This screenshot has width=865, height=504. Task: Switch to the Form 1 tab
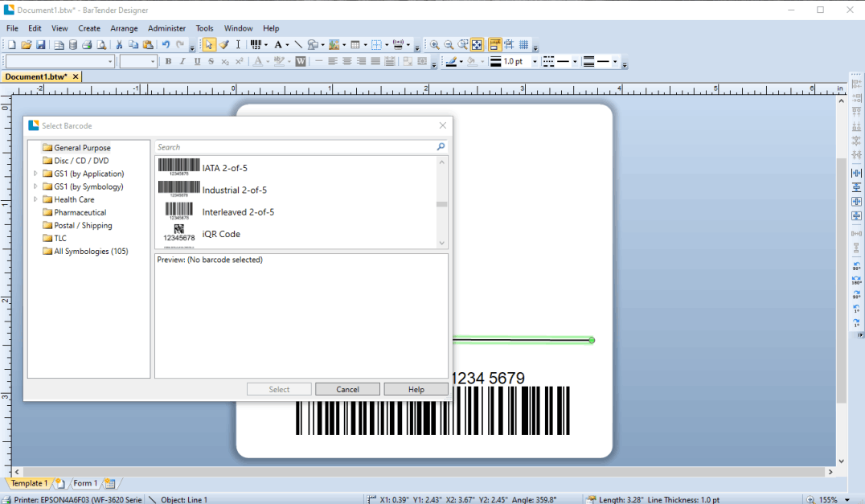[84, 483]
